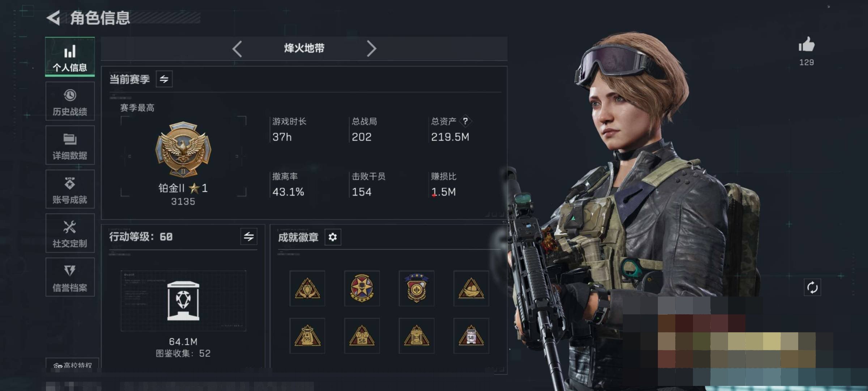The image size is (868, 391).
Task: Select the star-cross medal achievement badge
Action: [x=362, y=288]
